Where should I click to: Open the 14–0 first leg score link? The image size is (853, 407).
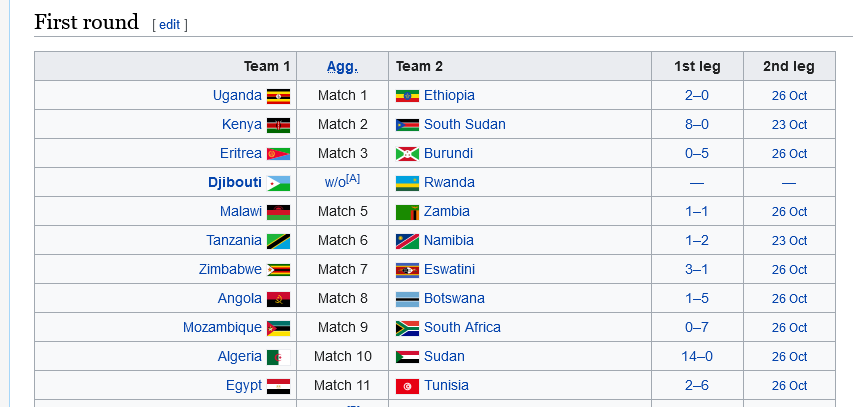(x=696, y=357)
